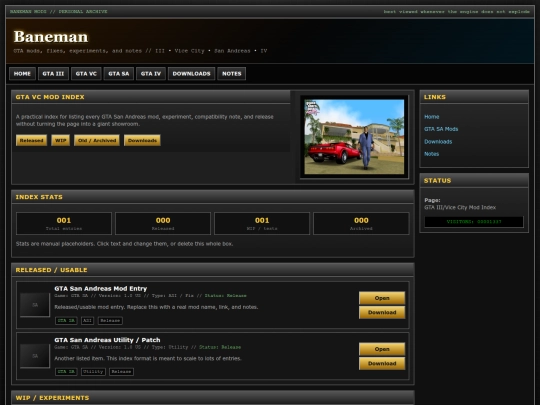Image resolution: width=540 pixels, height=405 pixels.
Task: Open the GTA SA nav tab
Action: pyautogui.click(x=119, y=74)
